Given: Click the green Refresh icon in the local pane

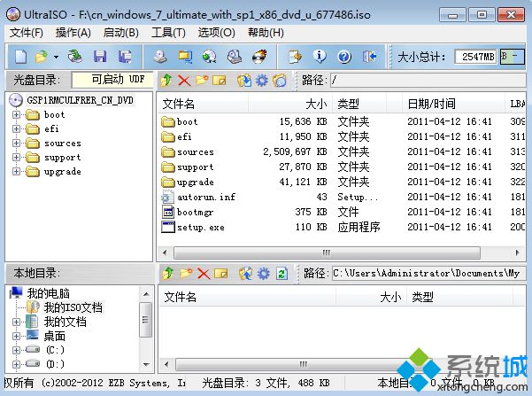Looking at the screenshot, I should [x=281, y=274].
